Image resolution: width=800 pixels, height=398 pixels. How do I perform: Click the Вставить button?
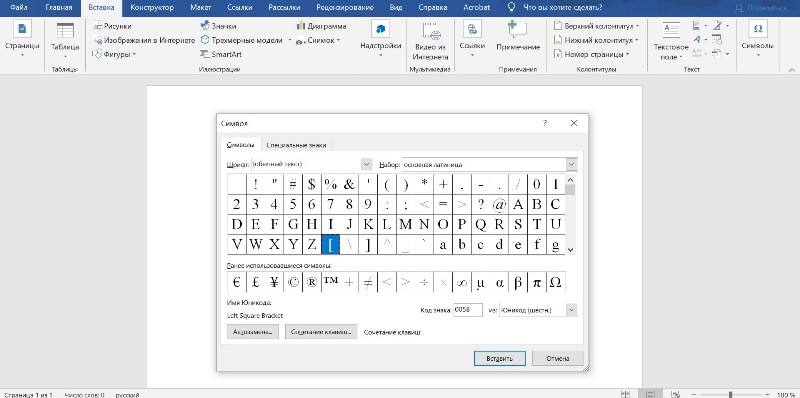coord(499,358)
